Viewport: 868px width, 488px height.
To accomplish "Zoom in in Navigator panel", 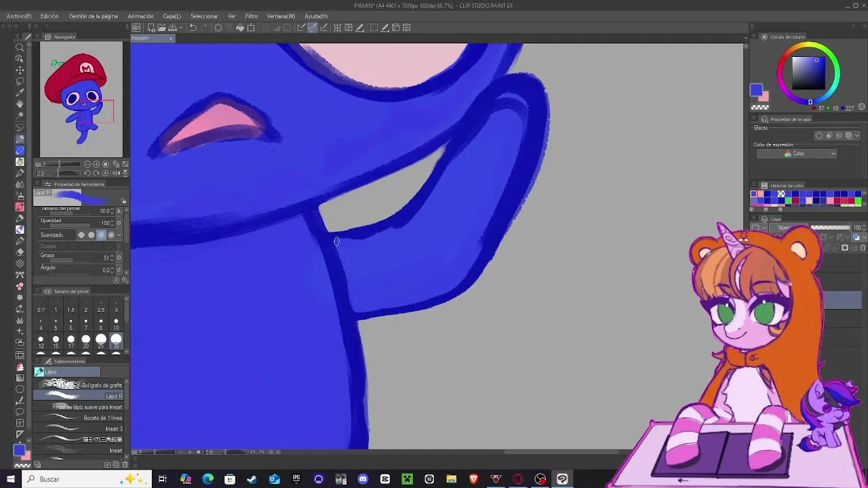I will point(96,165).
